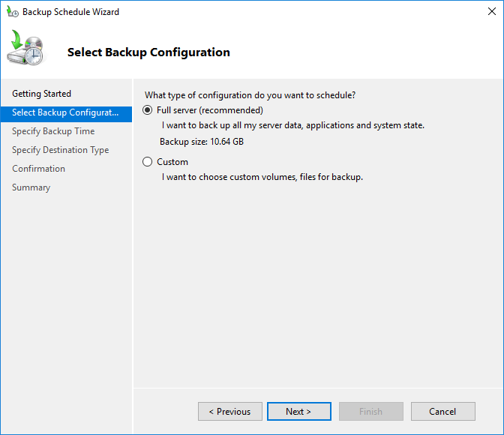
Task: Click the Backup Schedule Wizard title bar icon
Action: point(13,12)
